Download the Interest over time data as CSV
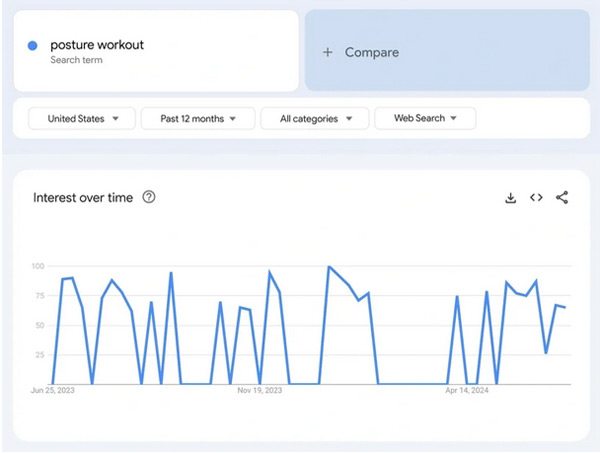The height and width of the screenshot is (453, 600). click(x=510, y=198)
